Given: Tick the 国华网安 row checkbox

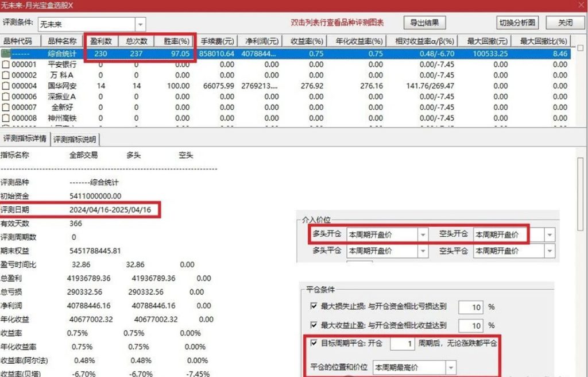Looking at the screenshot, I should (x=5, y=86).
